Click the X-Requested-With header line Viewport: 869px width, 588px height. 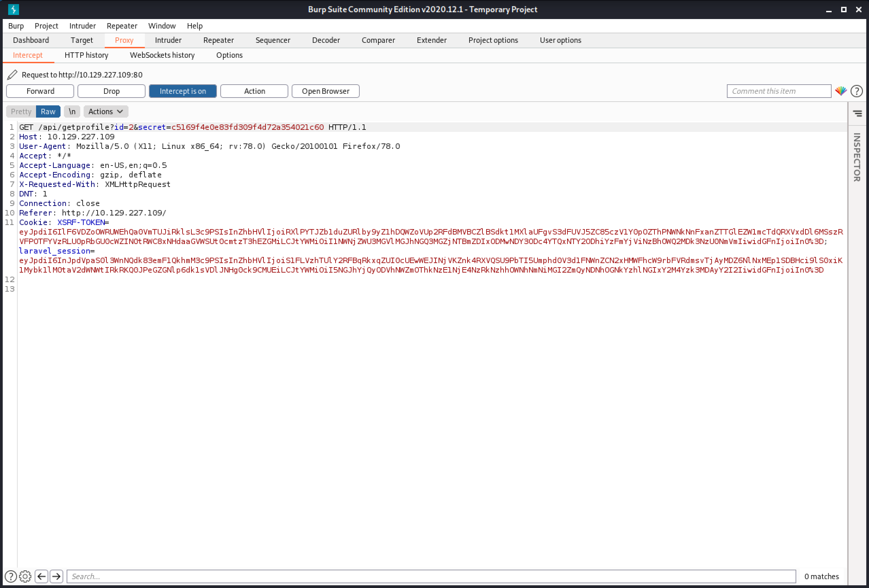95,184
